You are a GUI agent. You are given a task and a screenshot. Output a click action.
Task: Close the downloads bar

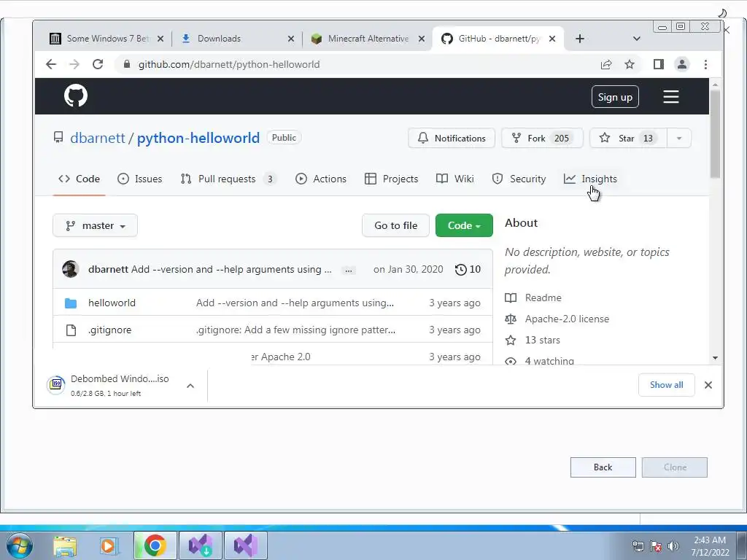tap(708, 385)
